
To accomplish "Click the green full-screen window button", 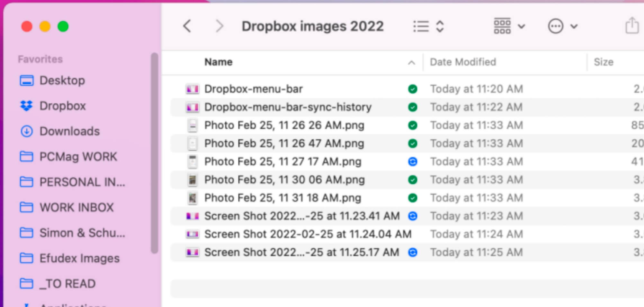I will [x=63, y=26].
